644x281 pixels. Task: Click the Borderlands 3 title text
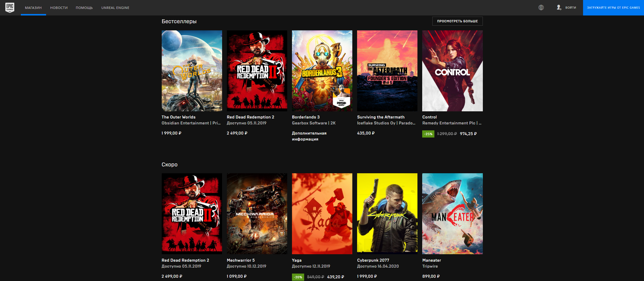pyautogui.click(x=306, y=117)
